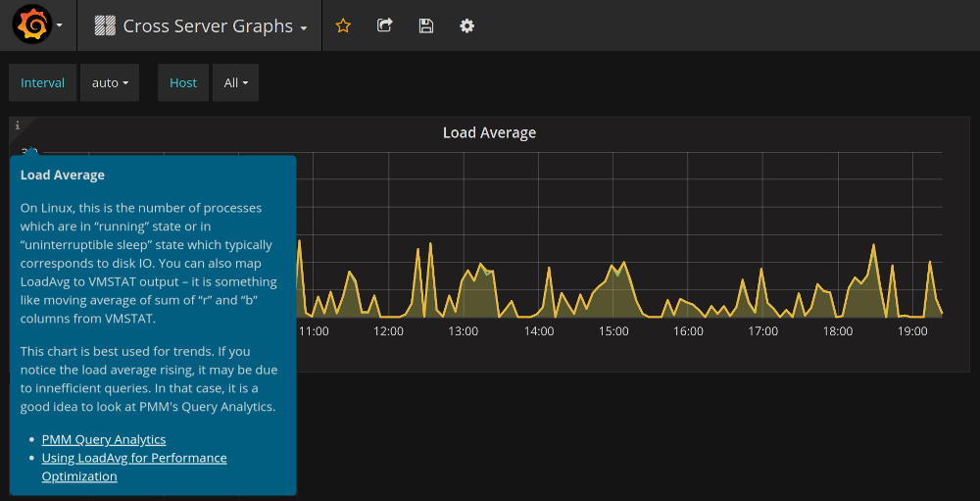Click the share dashboard icon
The height and width of the screenshot is (501, 980).
coord(385,26)
